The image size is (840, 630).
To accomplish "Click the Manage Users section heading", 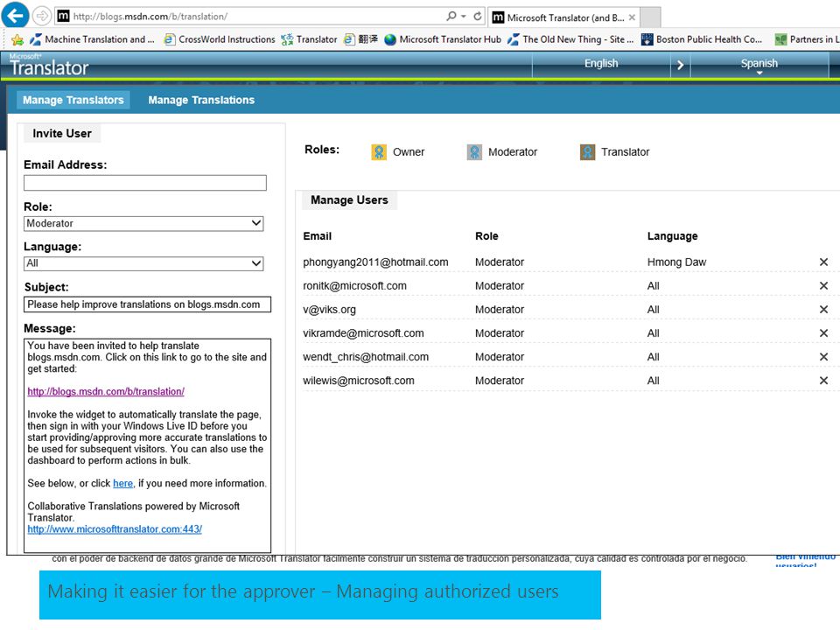I will click(x=349, y=199).
